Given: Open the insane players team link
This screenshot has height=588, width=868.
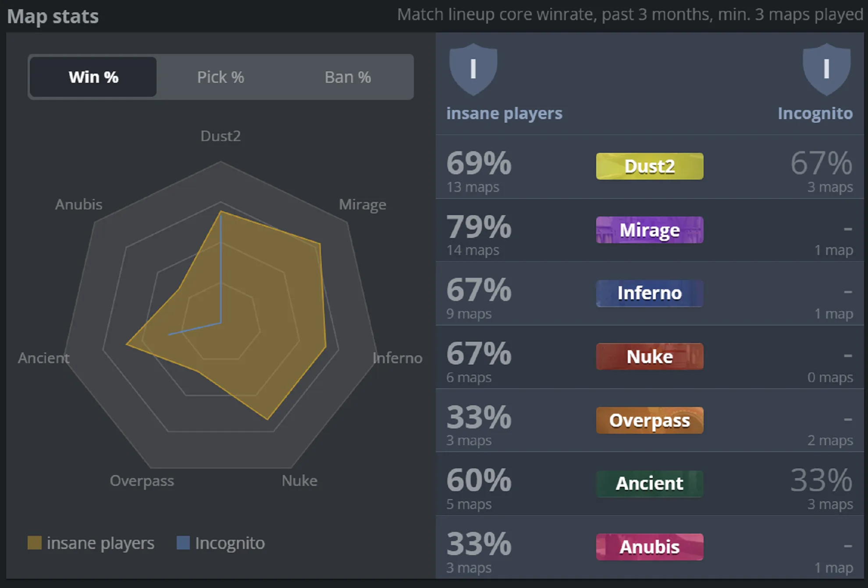Looking at the screenshot, I should tap(504, 113).
